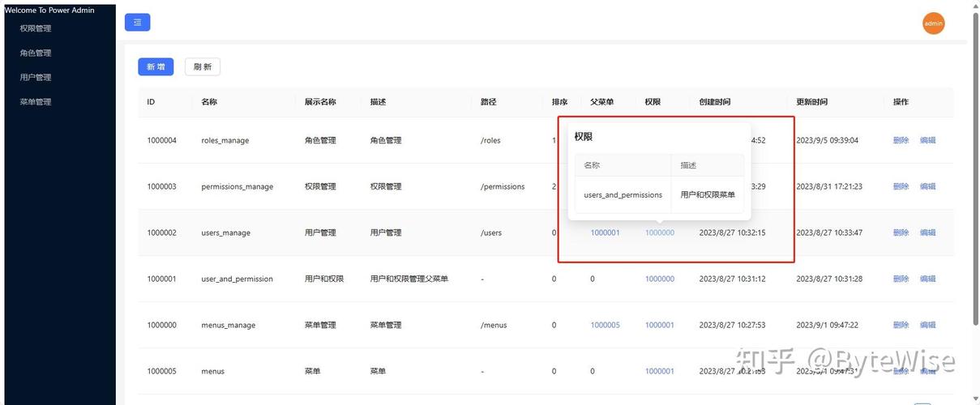Image resolution: width=980 pixels, height=405 pixels.
Task: Open 权限管理 in the sidebar
Action: 36,28
